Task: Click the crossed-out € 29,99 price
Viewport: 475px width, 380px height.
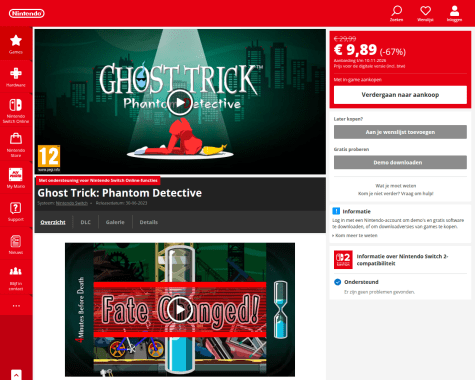Action: 345,39
